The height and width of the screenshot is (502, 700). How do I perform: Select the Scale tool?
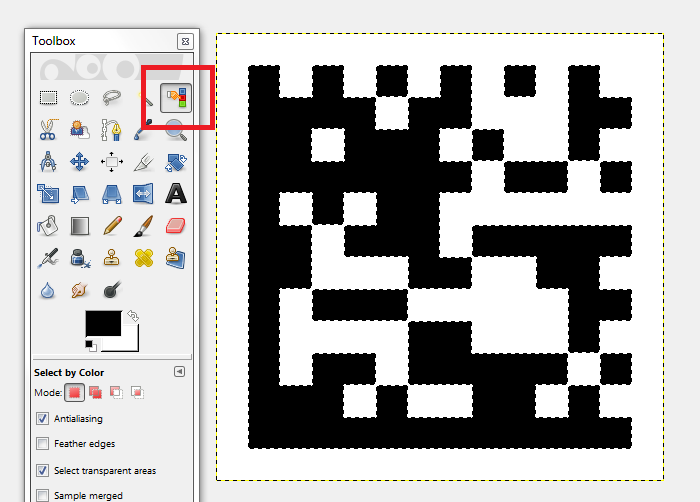[48, 194]
